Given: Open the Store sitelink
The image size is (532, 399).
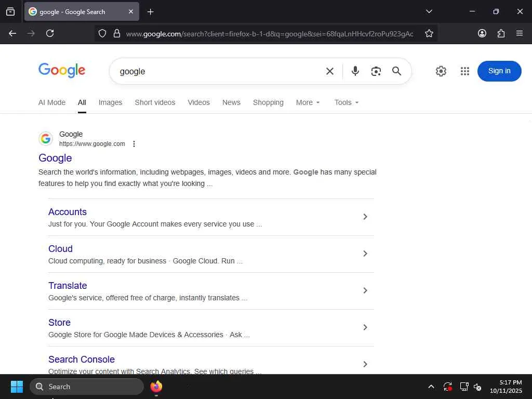Looking at the screenshot, I should pyautogui.click(x=59, y=322).
